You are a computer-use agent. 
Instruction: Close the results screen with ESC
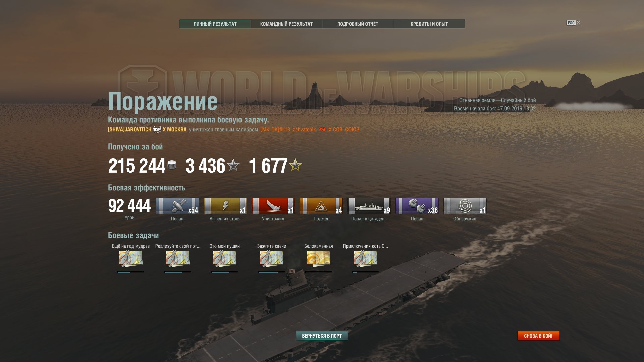pos(573,23)
